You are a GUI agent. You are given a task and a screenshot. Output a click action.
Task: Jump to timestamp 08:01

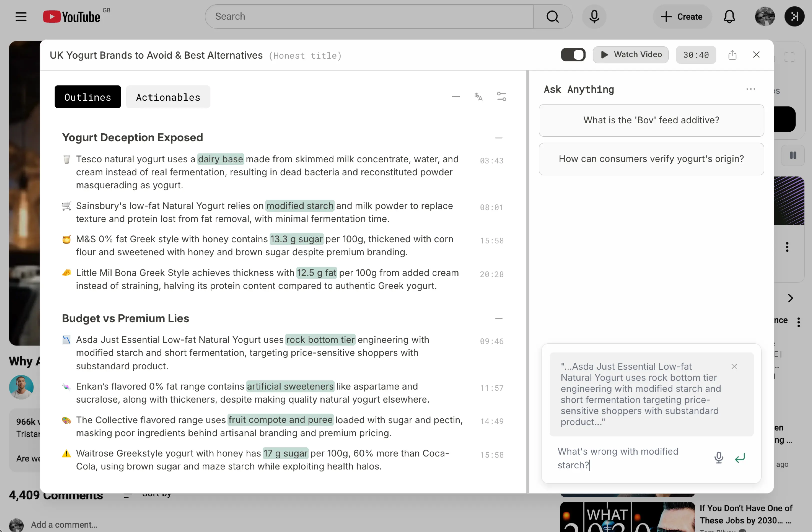pos(492,207)
